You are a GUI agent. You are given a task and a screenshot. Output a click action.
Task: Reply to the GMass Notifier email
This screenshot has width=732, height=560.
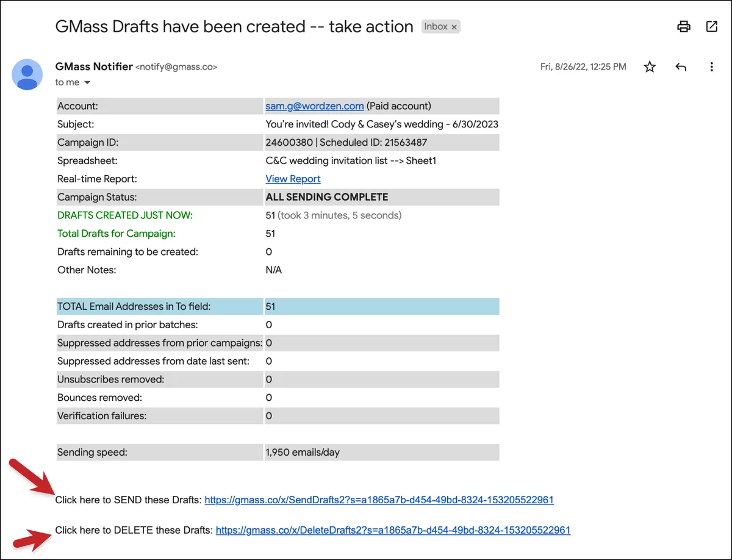pos(681,67)
